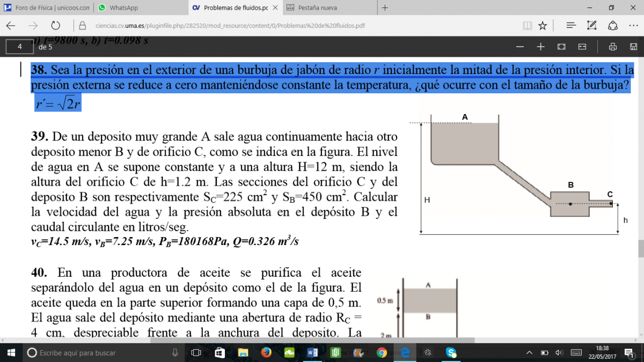Click the PDF zoom in plus button
Image resolution: width=644 pixels, height=362 pixels.
coord(540,47)
